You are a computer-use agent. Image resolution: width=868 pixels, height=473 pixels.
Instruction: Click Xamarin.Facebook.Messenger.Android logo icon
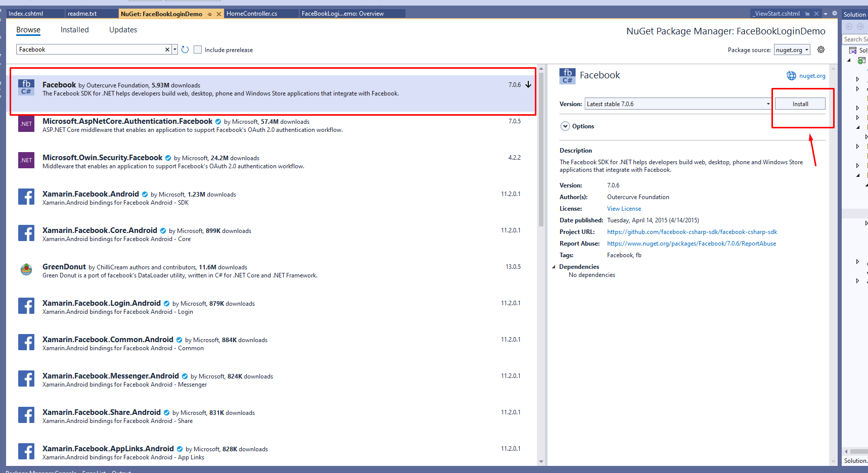[26, 379]
